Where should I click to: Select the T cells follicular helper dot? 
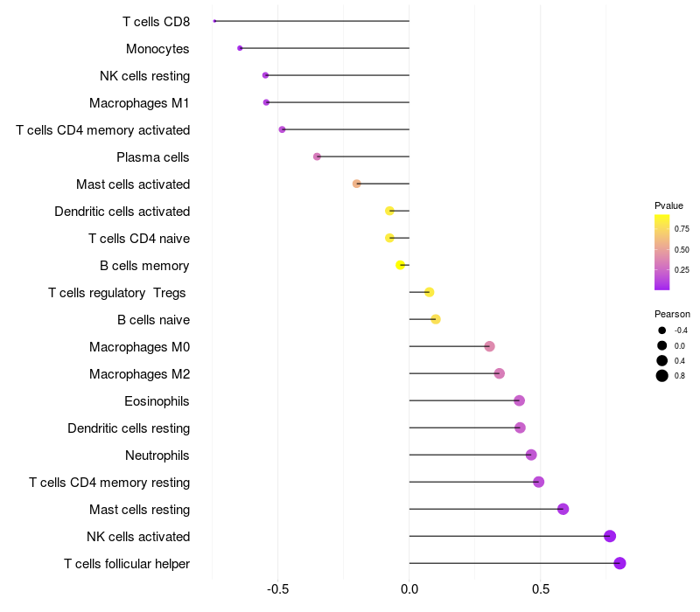[619, 563]
